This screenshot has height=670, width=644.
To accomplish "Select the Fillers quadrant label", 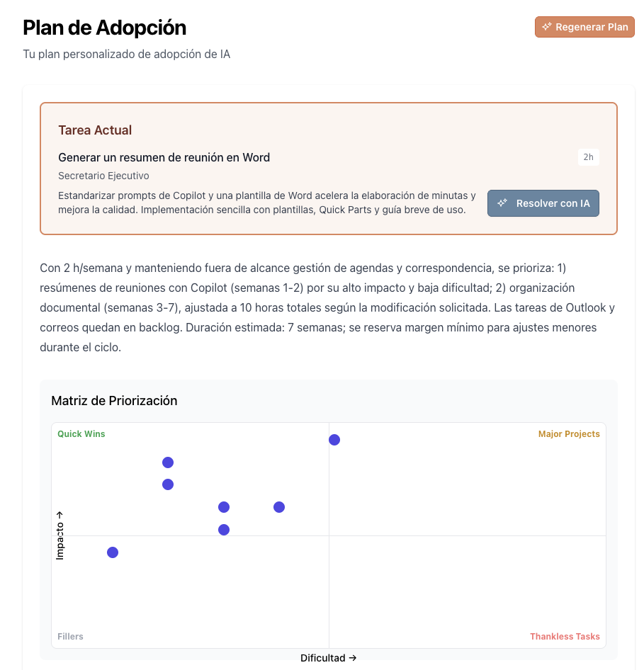I will coord(71,636).
